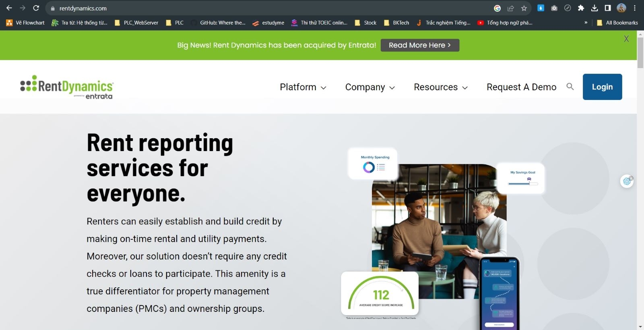Open the Tra từ: Hệ thống từ bookmark

(x=80, y=23)
